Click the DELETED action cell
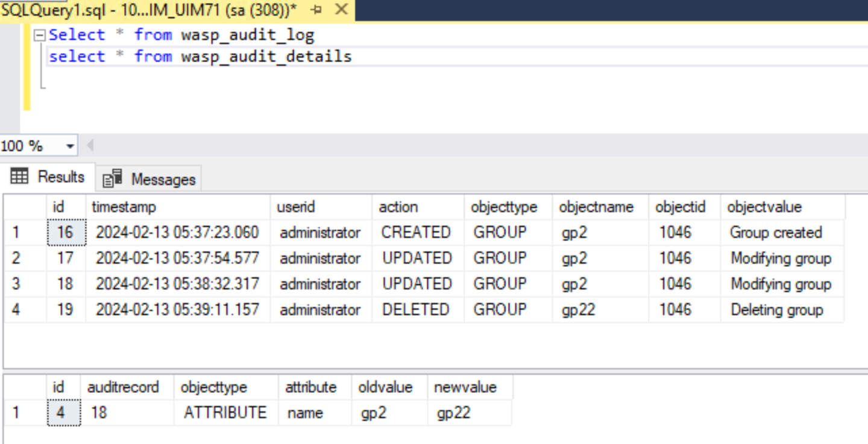 pos(415,310)
